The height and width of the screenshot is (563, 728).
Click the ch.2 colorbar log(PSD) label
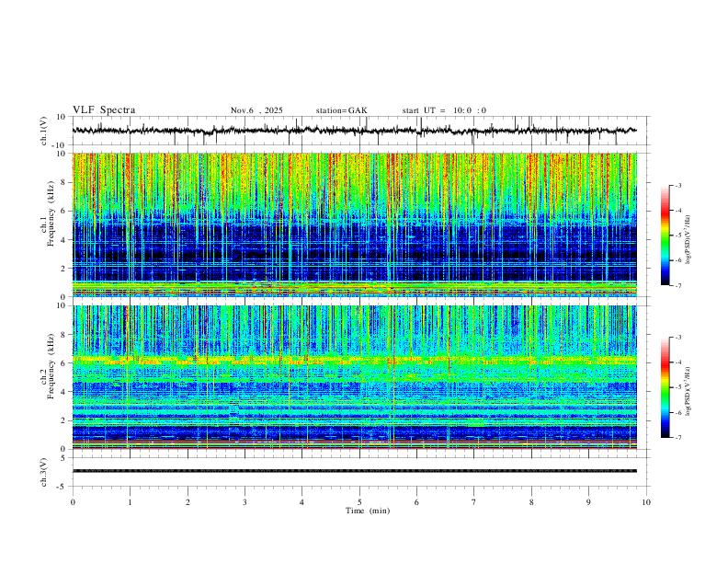[688, 391]
